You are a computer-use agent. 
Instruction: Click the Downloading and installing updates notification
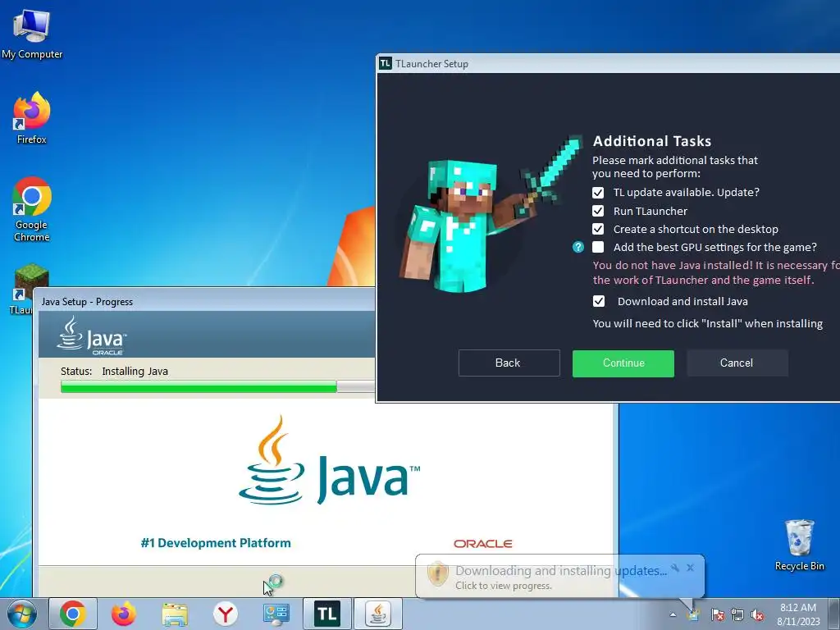560,577
